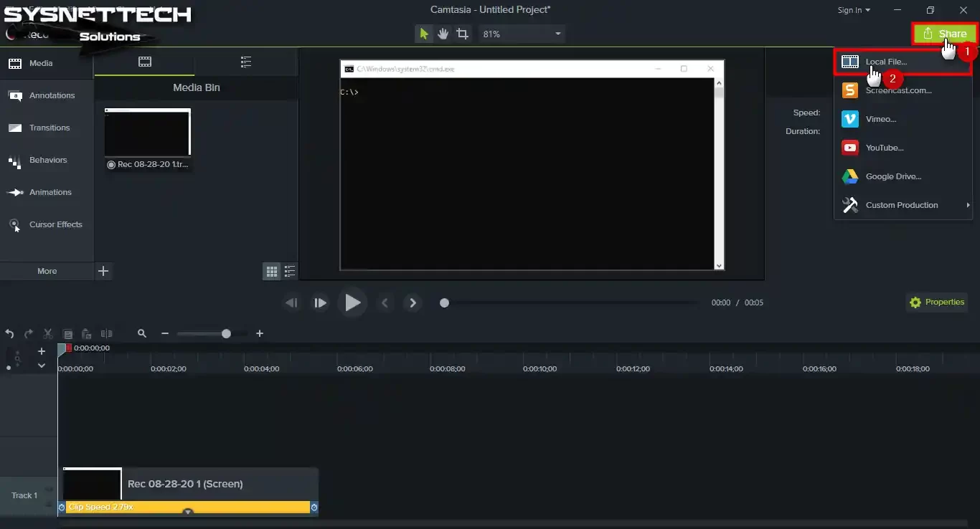Zoom in timeline with plus button
The height and width of the screenshot is (529, 980).
pos(260,334)
